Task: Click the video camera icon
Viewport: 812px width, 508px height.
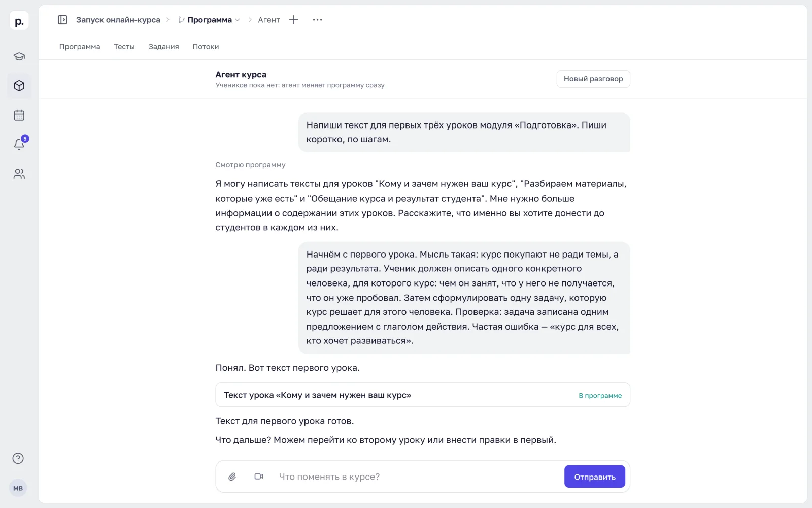Action: click(x=259, y=477)
